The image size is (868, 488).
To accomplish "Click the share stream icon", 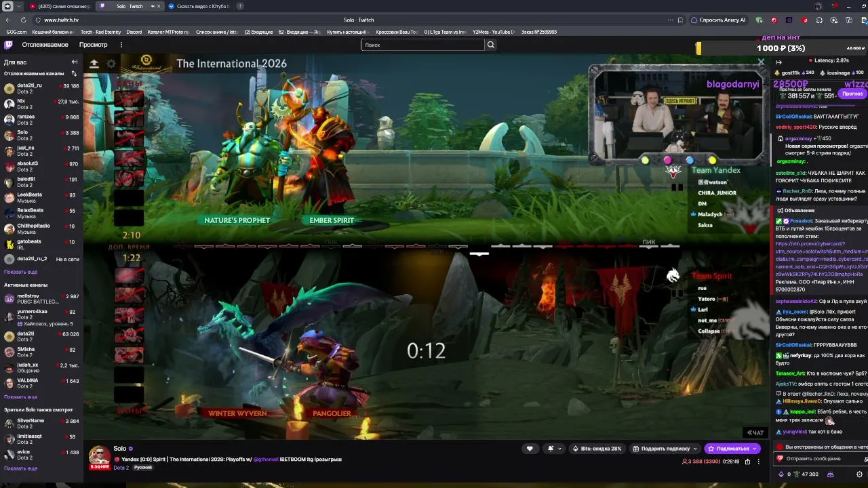I will coord(747,462).
